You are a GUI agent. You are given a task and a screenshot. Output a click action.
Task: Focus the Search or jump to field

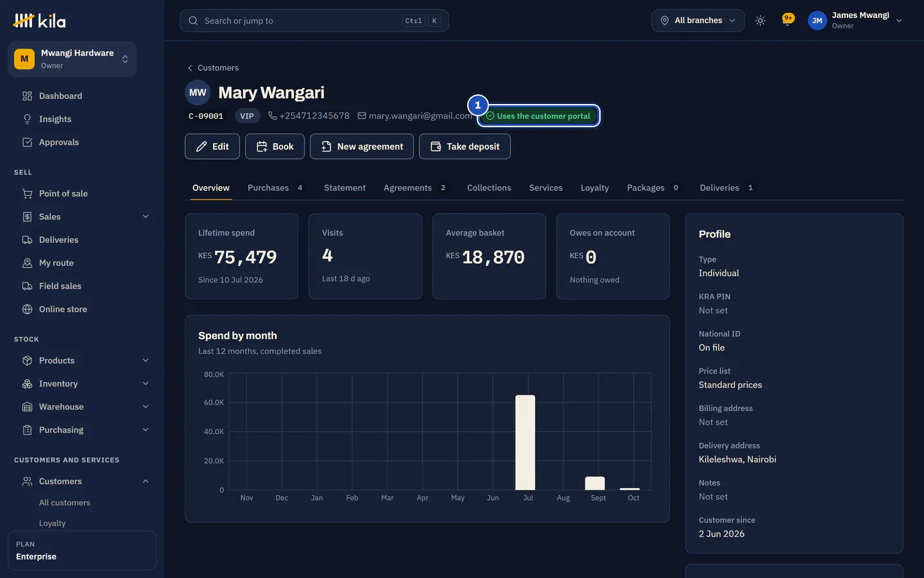314,21
